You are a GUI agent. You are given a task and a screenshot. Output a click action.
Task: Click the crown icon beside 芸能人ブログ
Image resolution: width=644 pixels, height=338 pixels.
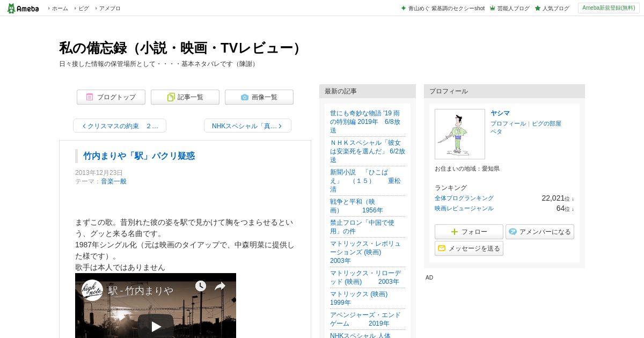492,8
